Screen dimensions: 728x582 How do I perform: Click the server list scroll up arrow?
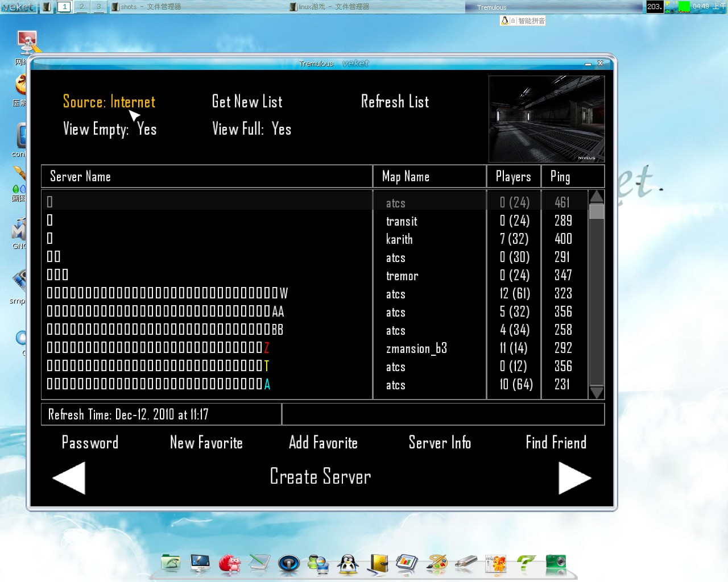click(597, 197)
